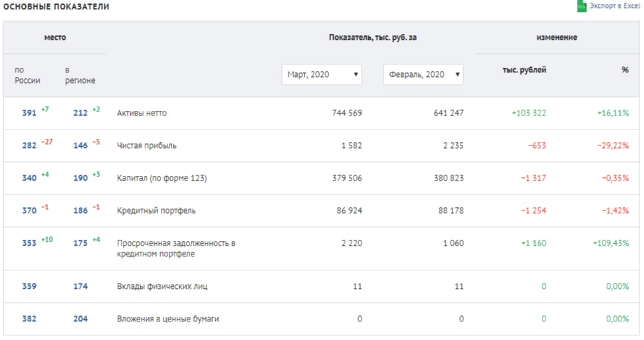
Task: Click the '%' change column header
Action: pyautogui.click(x=625, y=70)
